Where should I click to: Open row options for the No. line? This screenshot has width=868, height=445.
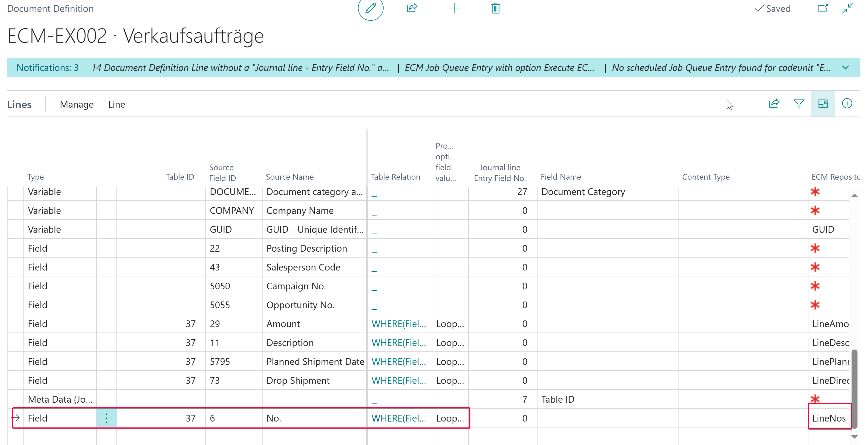(106, 418)
